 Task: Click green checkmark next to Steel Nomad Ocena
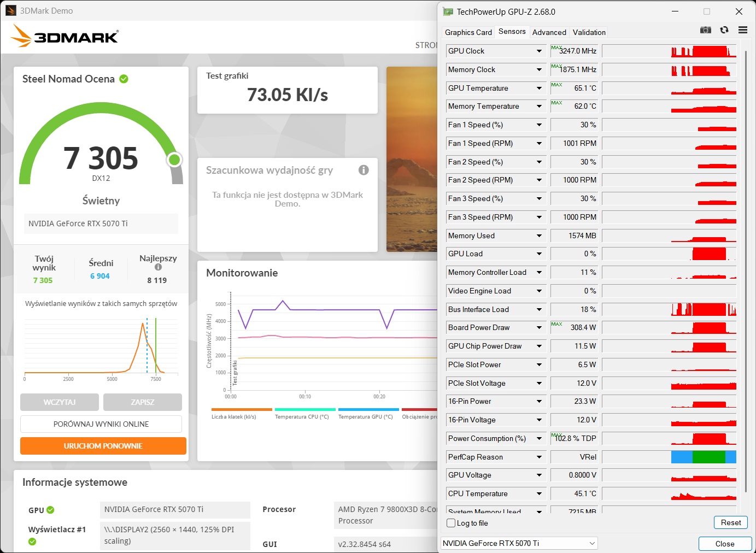(x=124, y=79)
